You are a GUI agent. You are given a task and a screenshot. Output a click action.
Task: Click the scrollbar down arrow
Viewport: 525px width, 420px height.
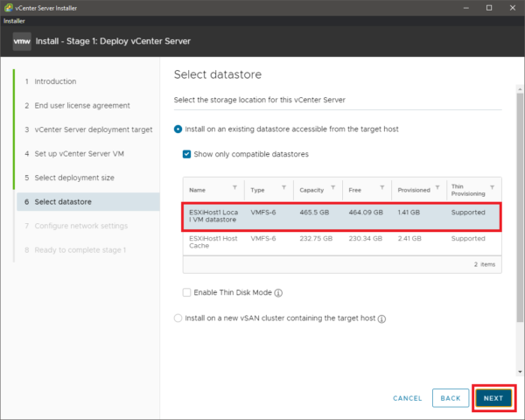point(520,372)
